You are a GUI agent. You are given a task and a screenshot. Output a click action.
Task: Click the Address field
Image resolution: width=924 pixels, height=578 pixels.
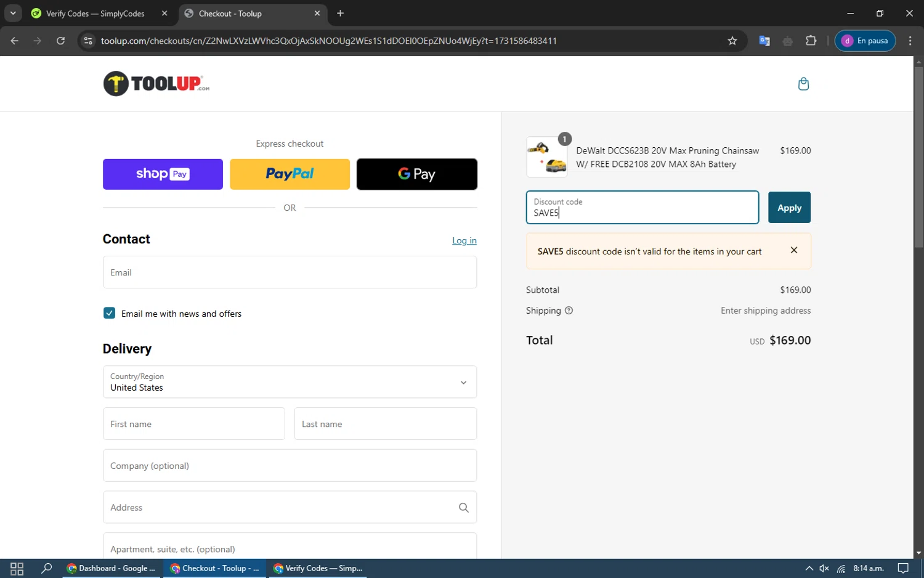coord(290,508)
